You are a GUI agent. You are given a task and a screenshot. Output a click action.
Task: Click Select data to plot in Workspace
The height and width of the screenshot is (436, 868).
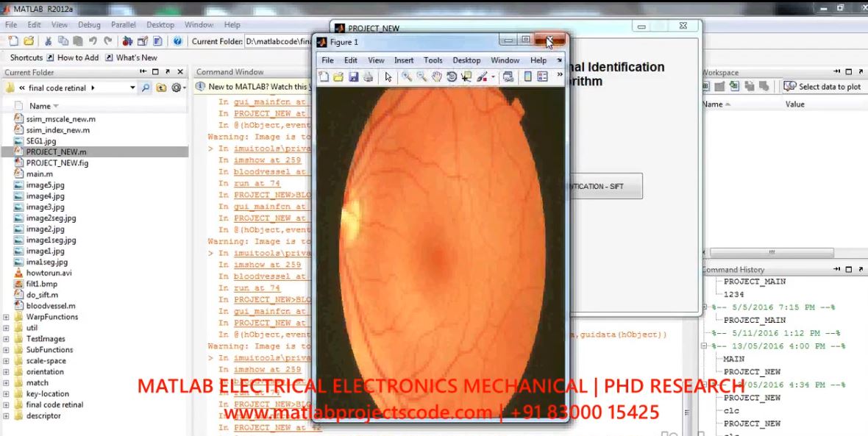(823, 86)
